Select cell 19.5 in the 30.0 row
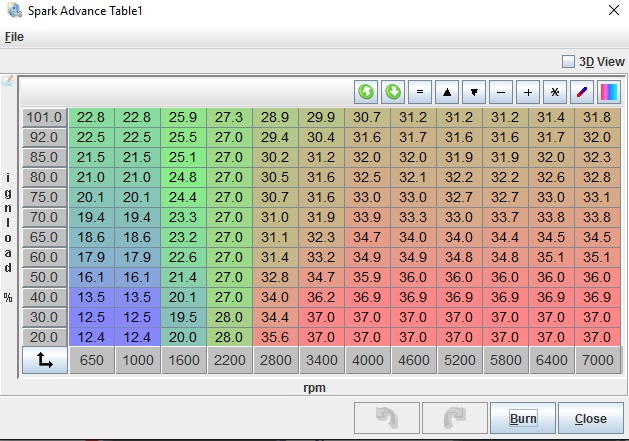The height and width of the screenshot is (441, 629). click(x=183, y=317)
